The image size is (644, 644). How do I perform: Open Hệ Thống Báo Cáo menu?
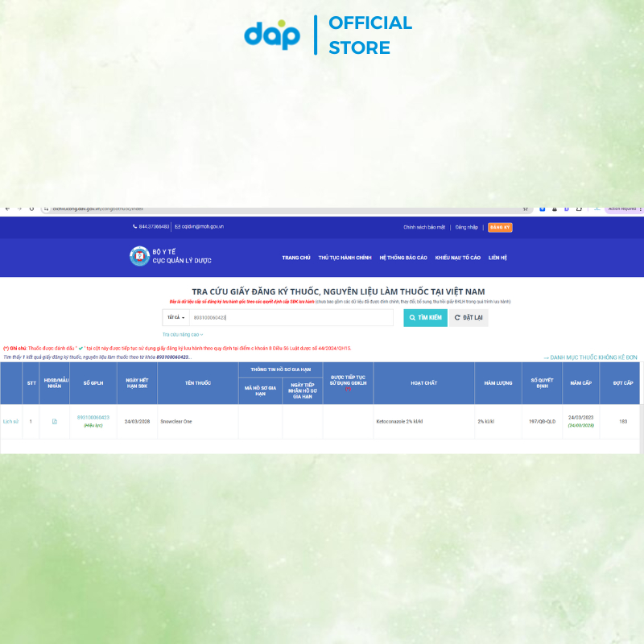coord(403,258)
